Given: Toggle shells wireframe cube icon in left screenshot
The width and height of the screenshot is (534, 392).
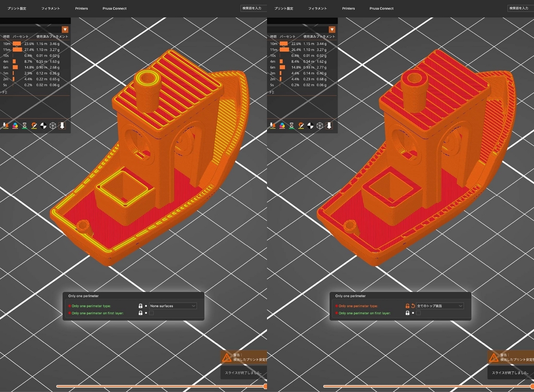Looking at the screenshot, I should (x=53, y=125).
